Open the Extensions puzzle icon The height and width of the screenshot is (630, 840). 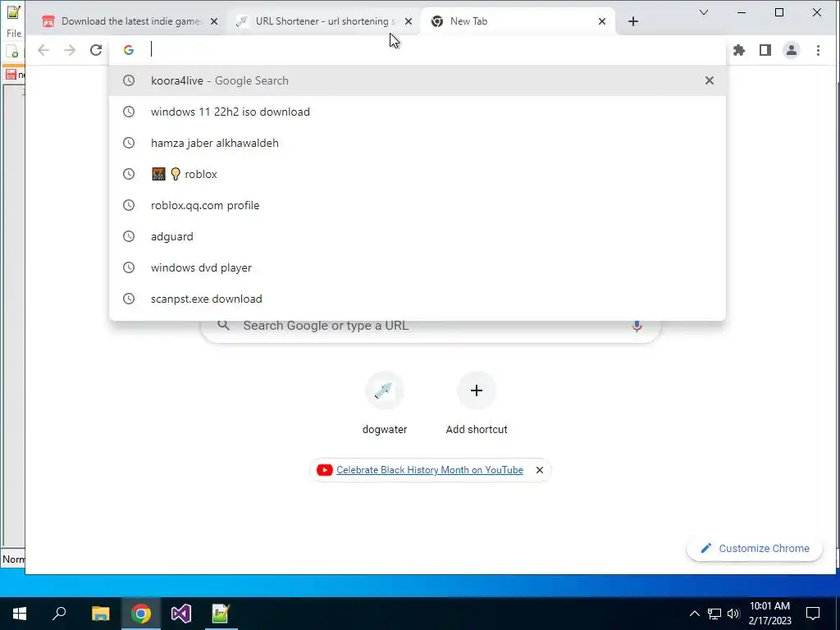point(739,50)
